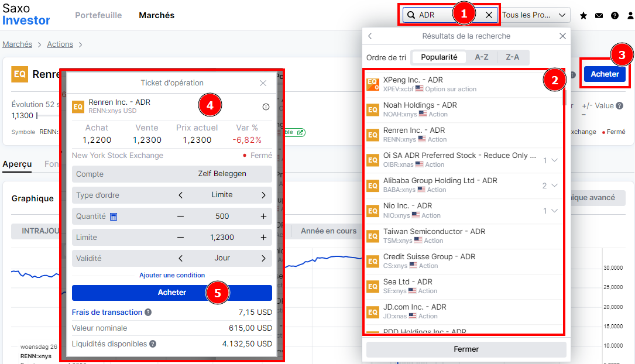Open the help question mark icon
635x364 pixels.
click(615, 15)
